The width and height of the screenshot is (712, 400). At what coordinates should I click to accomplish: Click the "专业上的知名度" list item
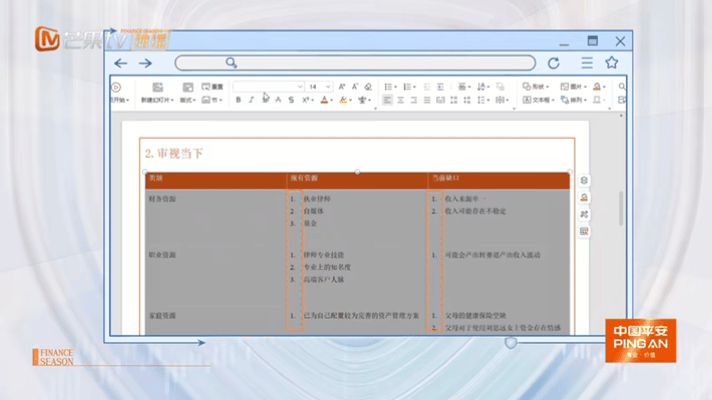tap(327, 267)
